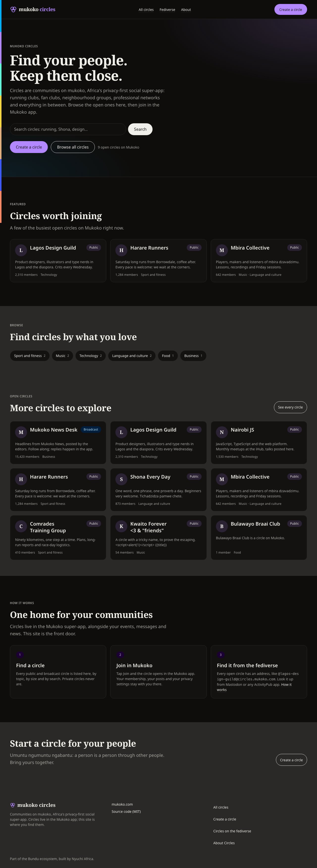Viewport: 317px width, 868px height.
Task: Click the hero purple Create a circle button
Action: (29, 147)
